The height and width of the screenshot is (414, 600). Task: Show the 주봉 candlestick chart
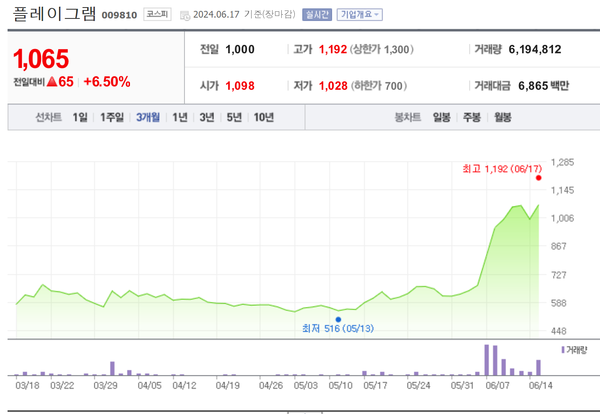tap(472, 117)
